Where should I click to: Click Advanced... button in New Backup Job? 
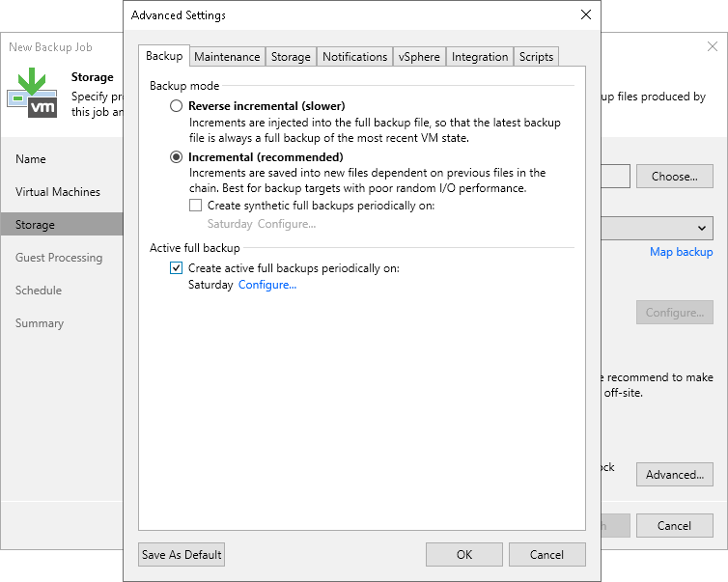(675, 474)
